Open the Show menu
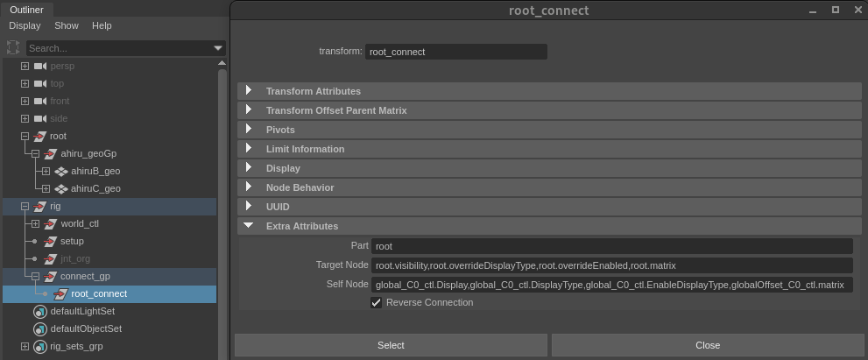The height and width of the screenshot is (360, 868). tap(67, 26)
